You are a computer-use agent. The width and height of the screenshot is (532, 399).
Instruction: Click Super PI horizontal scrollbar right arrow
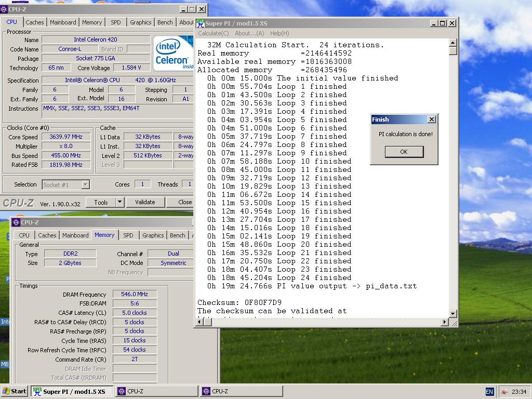point(445,322)
